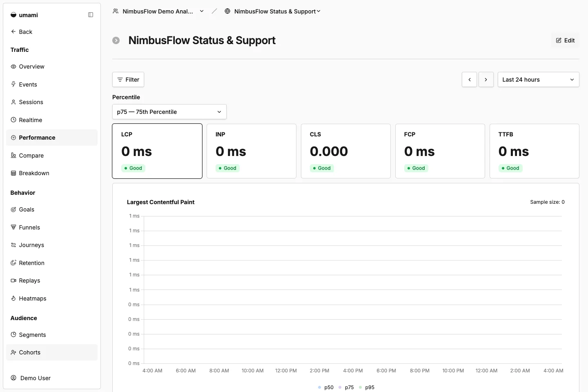Select the FCP metric card
Image resolution: width=588 pixels, height=392 pixels.
click(440, 151)
